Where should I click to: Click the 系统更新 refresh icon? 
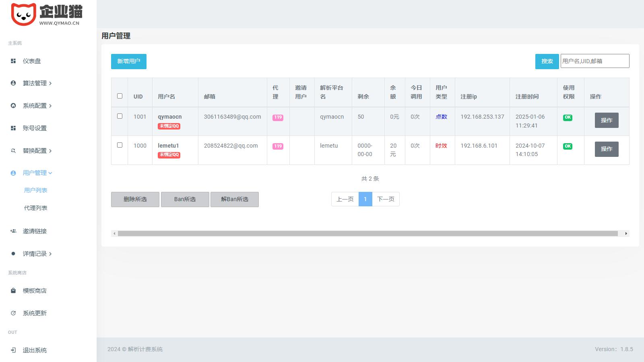pos(13,313)
